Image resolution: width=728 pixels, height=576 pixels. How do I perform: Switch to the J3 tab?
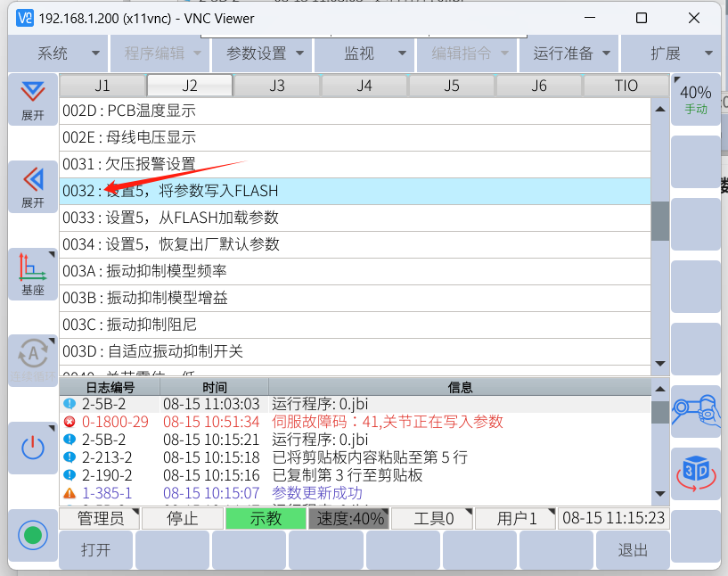point(277,86)
